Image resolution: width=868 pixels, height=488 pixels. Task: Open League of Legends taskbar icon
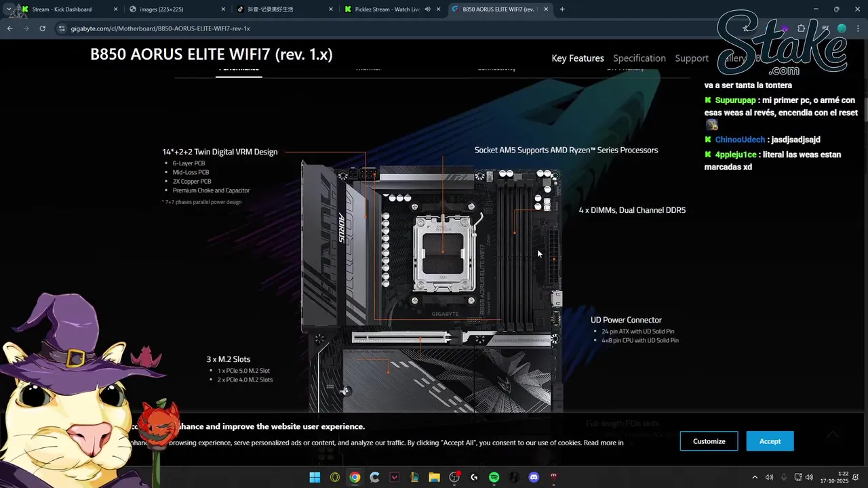click(414, 477)
